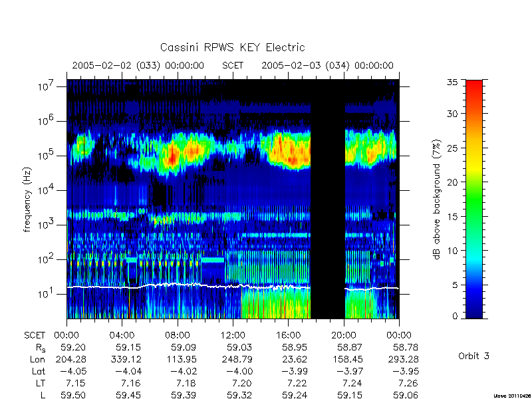This screenshot has height=399, width=532.
Task: Click the 16:00 time tick label
Action: 288,335
